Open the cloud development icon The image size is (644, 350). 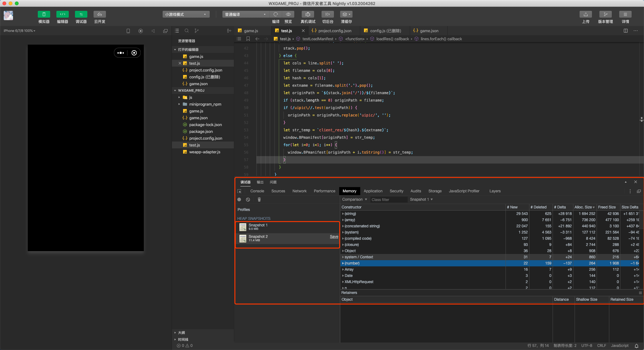99,14
